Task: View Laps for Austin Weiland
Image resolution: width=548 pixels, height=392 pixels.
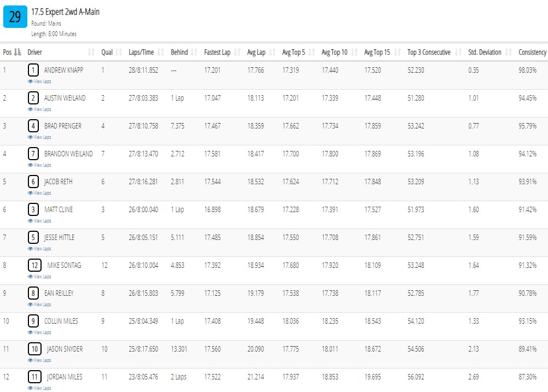Action: coord(39,109)
